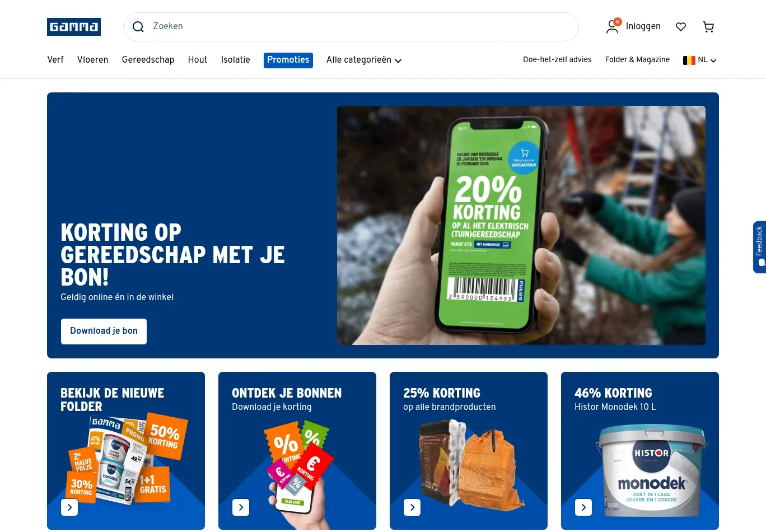Click the Gamma logo
Screen dimensions: 766x532
point(74,27)
